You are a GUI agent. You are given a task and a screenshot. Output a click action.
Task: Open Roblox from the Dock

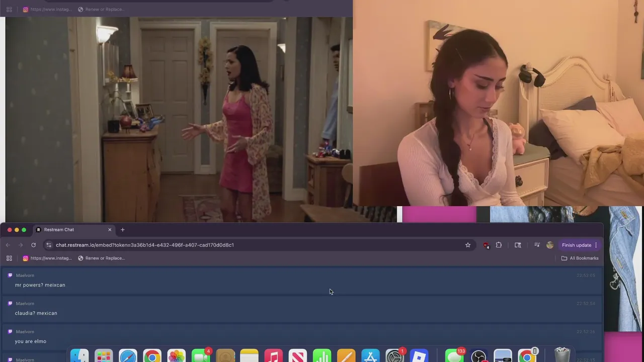[419, 356]
